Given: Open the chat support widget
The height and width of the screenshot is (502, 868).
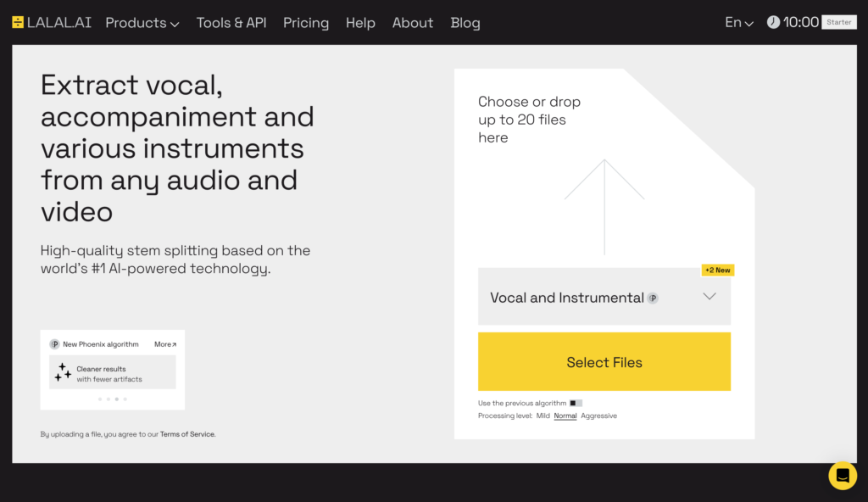Looking at the screenshot, I should tap(842, 475).
